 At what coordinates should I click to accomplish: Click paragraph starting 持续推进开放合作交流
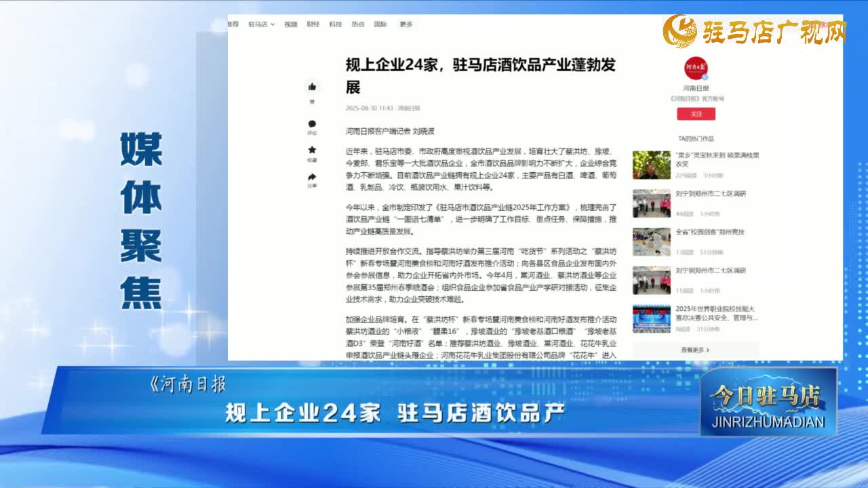tap(481, 276)
